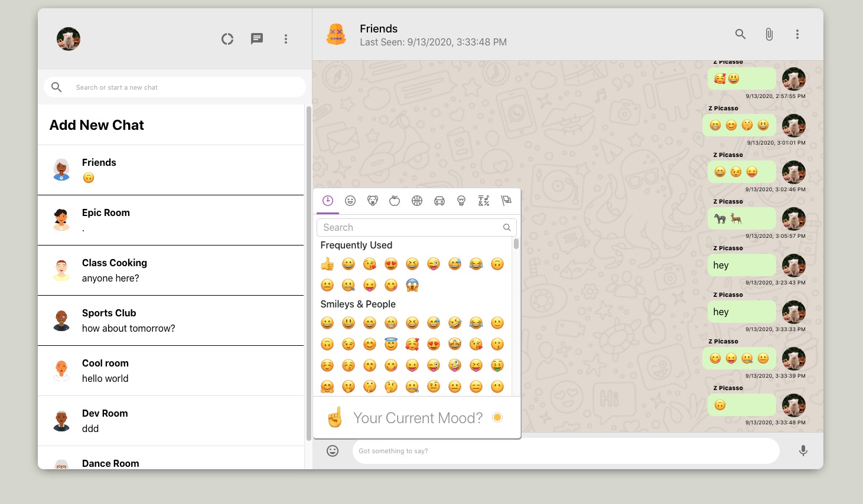This screenshot has width=863, height=504.
Task: Open the chat header more options menu
Action: 797,34
